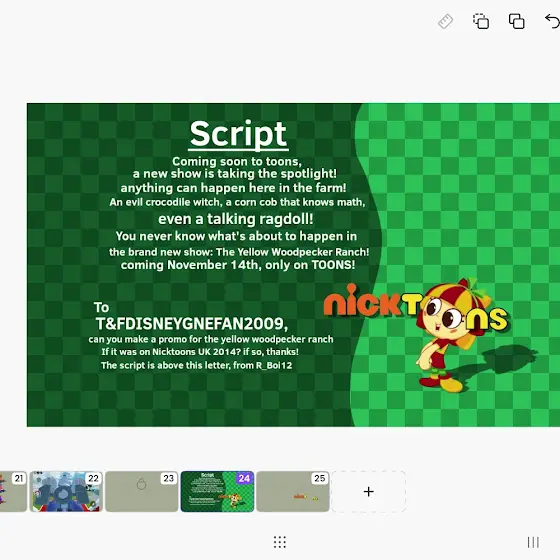This screenshot has height=560, width=560.
Task: Tap the duplicate frame icon
Action: coord(516,21)
